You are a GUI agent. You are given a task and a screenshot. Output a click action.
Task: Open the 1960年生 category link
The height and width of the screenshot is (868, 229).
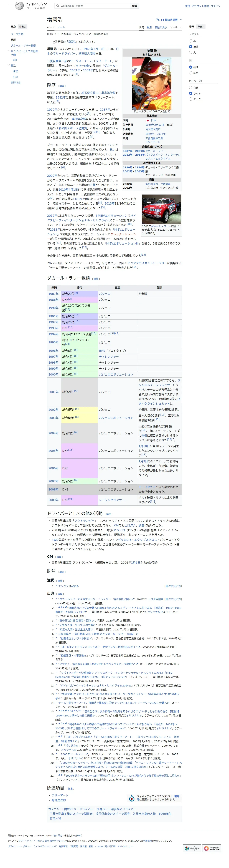[165, 814]
